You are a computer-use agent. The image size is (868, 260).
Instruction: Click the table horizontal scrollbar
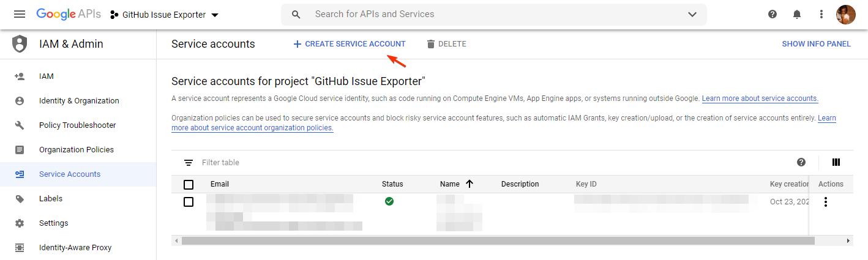pyautogui.click(x=498, y=241)
